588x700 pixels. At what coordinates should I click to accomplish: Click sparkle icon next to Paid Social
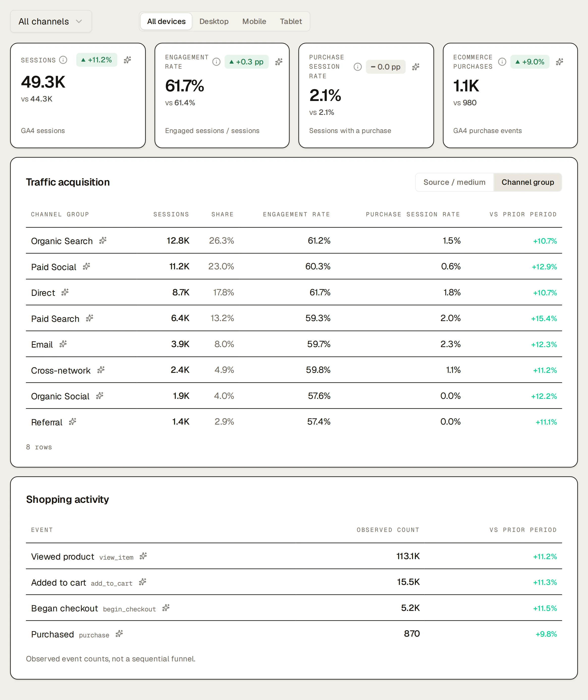tap(87, 267)
